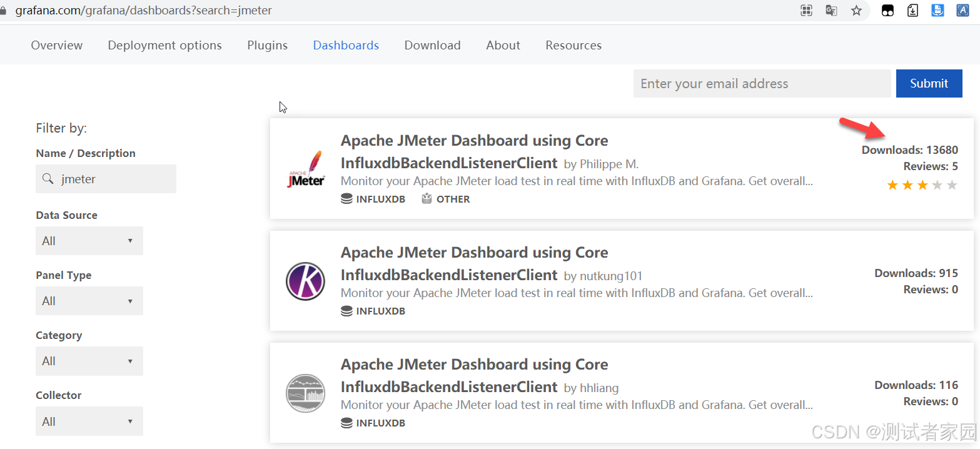Open the blue PDF converter extension

937,11
